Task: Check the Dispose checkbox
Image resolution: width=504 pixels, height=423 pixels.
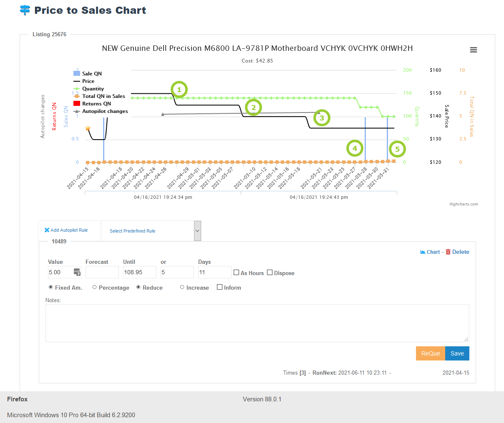Action: (270, 273)
